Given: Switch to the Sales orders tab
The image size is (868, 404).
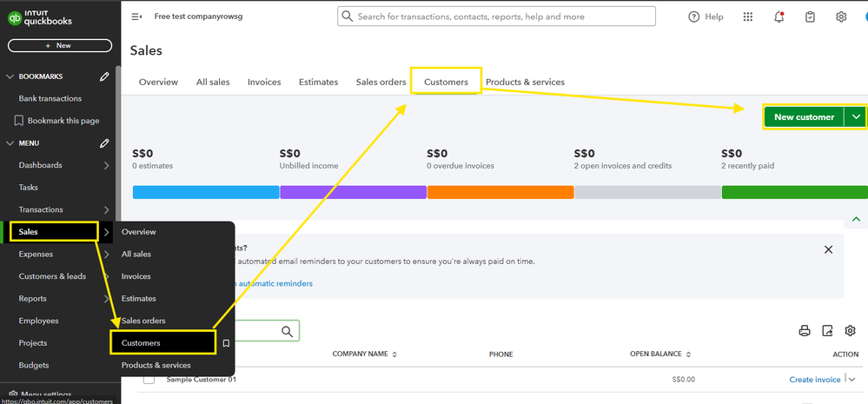Looking at the screenshot, I should point(381,82).
